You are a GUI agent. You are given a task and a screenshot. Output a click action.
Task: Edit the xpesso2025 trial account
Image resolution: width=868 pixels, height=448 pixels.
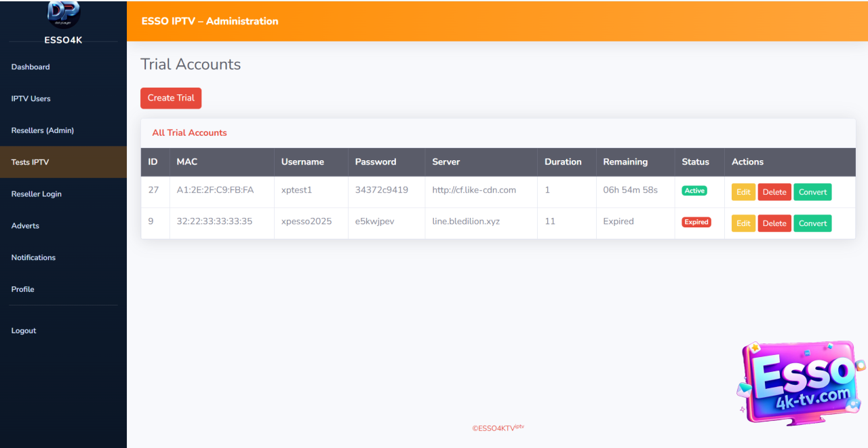(x=743, y=223)
